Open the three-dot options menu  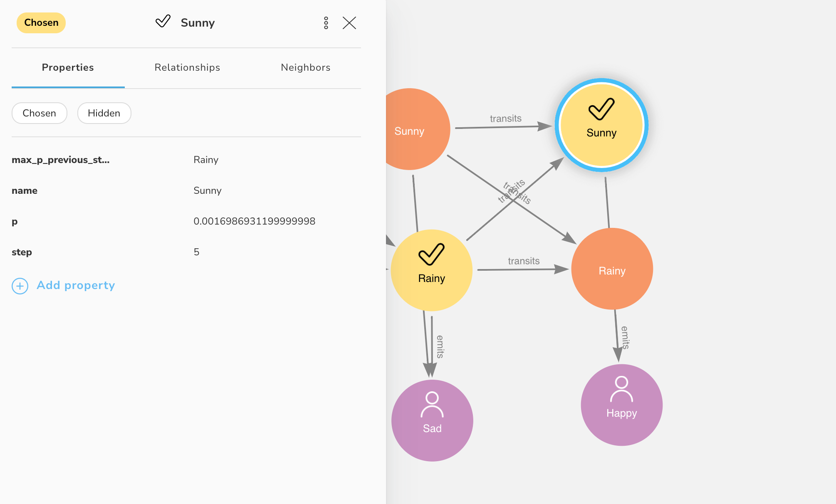326,23
